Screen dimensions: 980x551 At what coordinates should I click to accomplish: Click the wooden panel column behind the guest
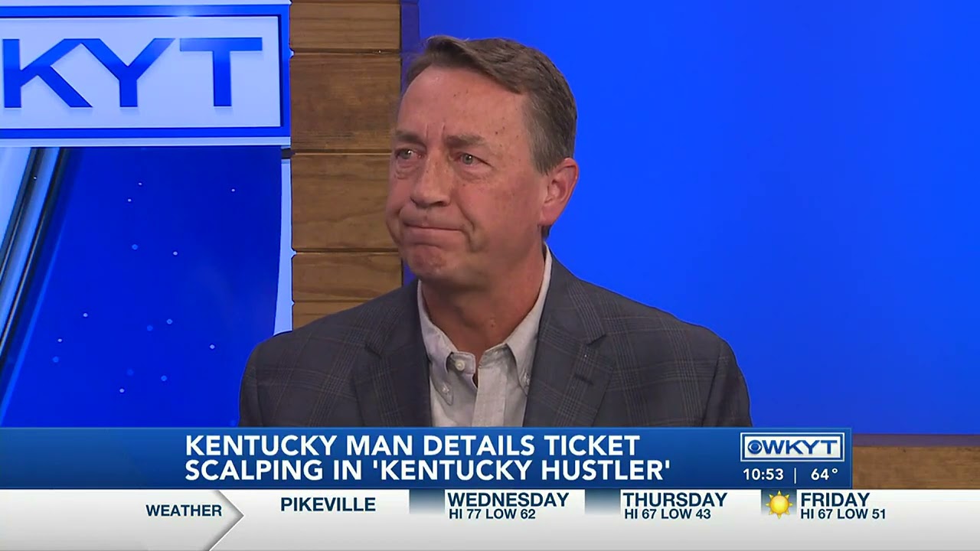(x=345, y=161)
